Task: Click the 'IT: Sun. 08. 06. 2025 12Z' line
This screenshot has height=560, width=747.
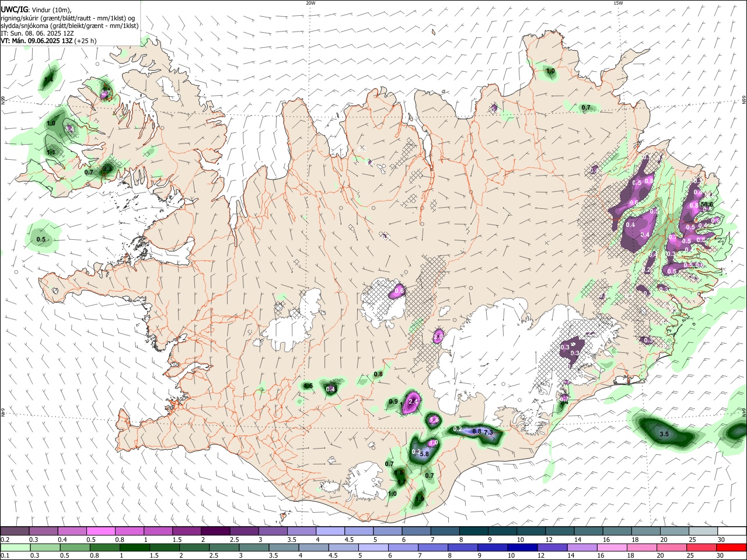Action: tap(37, 33)
